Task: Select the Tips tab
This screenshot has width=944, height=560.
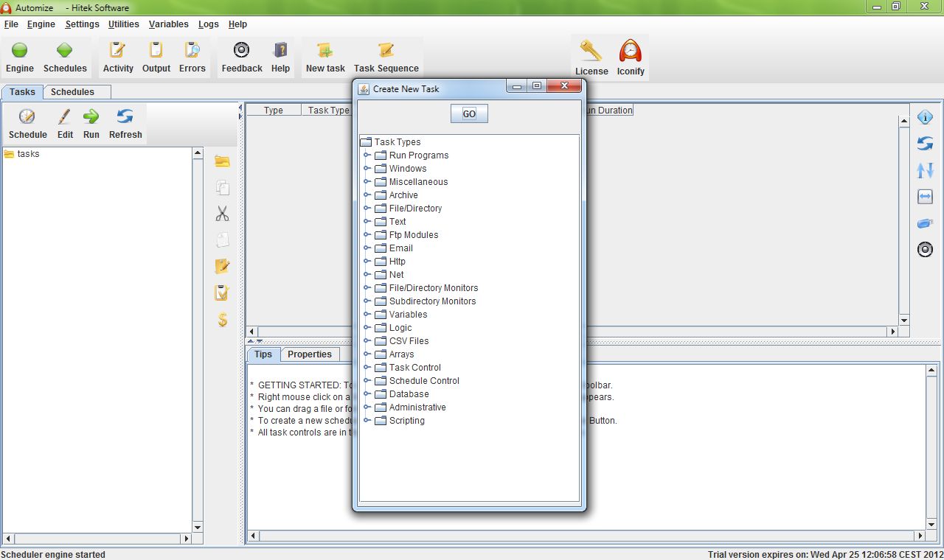Action: [263, 354]
